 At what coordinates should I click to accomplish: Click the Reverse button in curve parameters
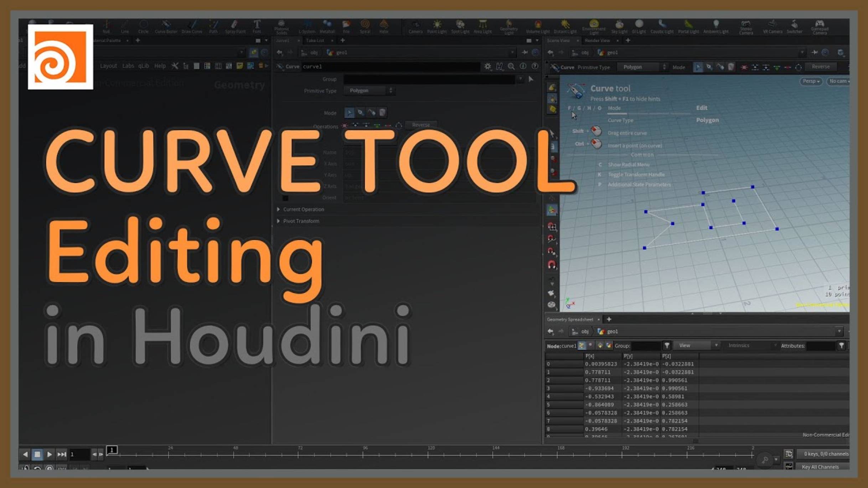click(421, 125)
